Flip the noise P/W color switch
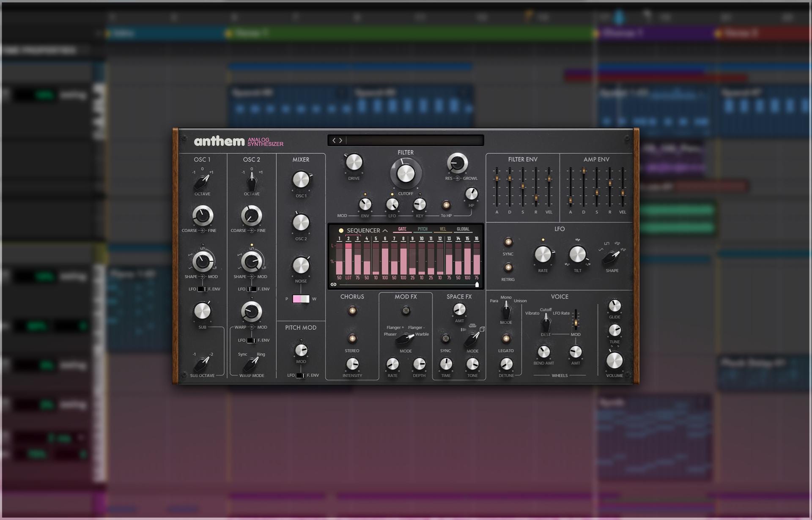This screenshot has width=812, height=520. tap(301, 299)
